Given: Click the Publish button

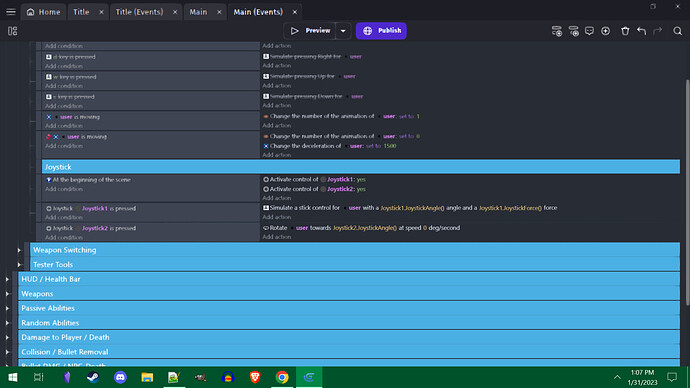Looking at the screenshot, I should 381,31.
